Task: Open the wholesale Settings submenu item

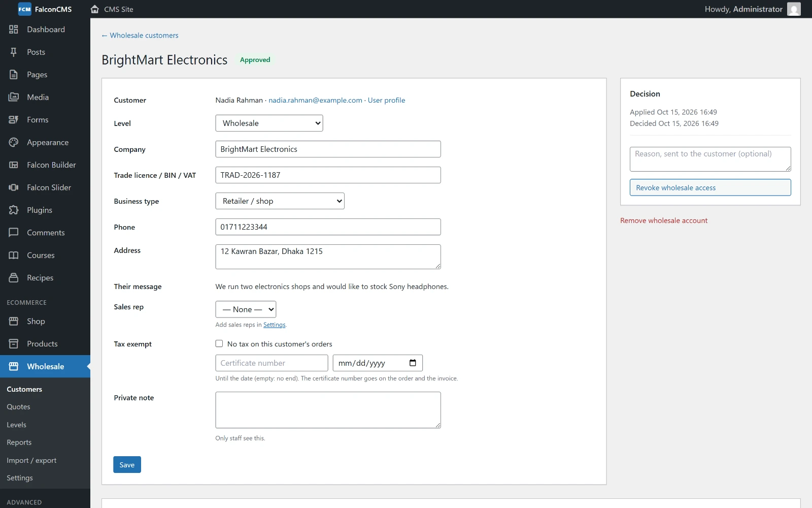Action: pyautogui.click(x=20, y=478)
